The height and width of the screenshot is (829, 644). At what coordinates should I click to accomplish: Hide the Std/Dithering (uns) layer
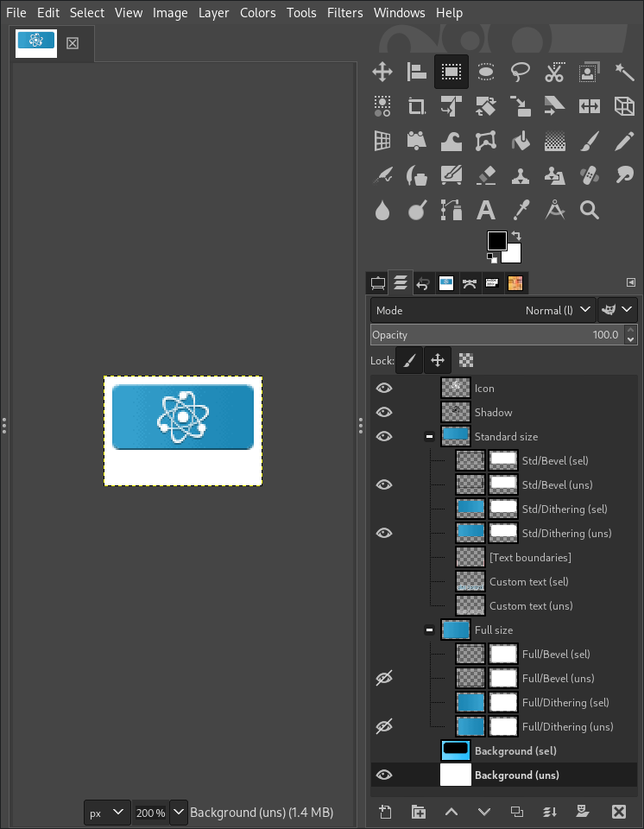384,534
